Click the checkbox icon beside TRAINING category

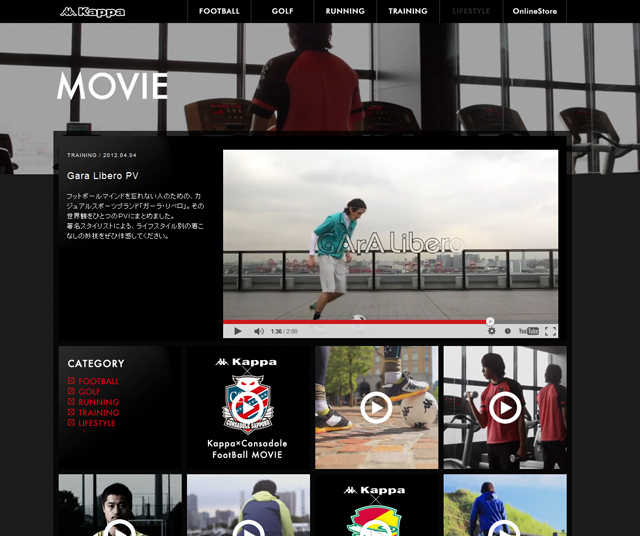[71, 412]
